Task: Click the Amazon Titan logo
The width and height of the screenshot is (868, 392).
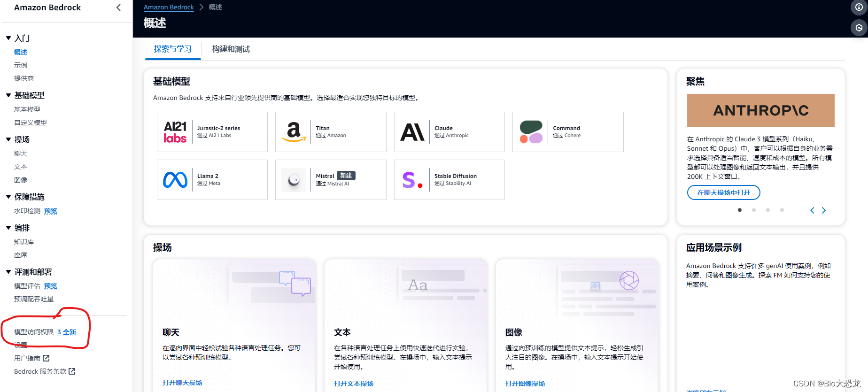Action: (x=294, y=132)
